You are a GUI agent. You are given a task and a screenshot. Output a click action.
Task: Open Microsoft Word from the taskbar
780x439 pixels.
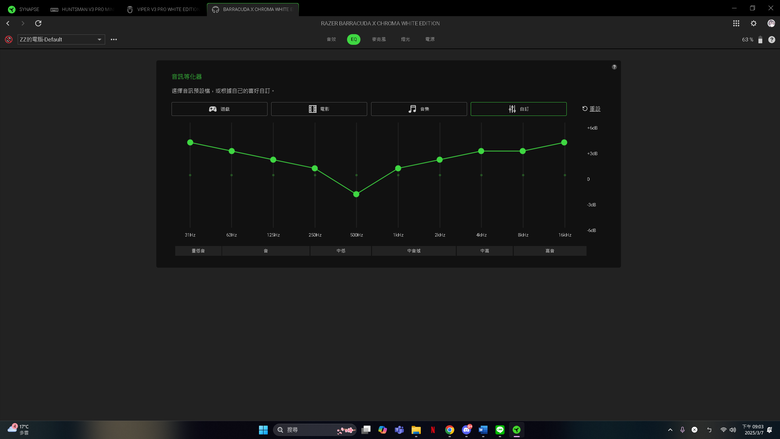(x=483, y=430)
